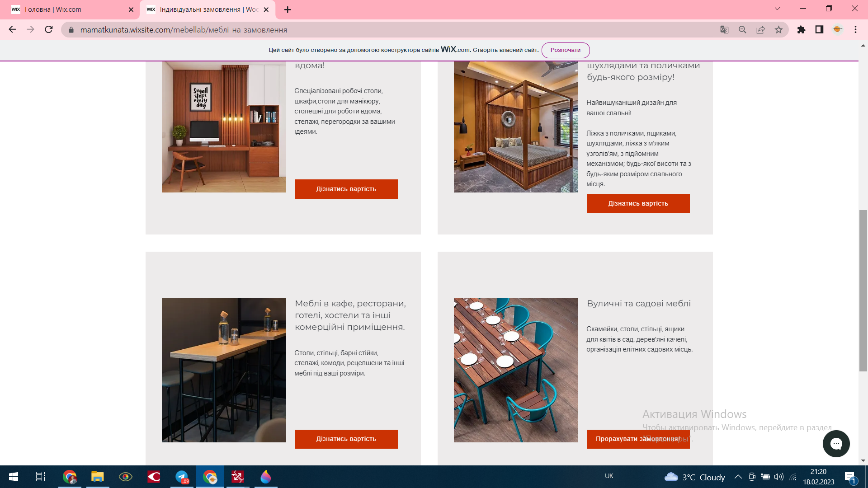
Task: Reload the current page
Action: (x=49, y=30)
